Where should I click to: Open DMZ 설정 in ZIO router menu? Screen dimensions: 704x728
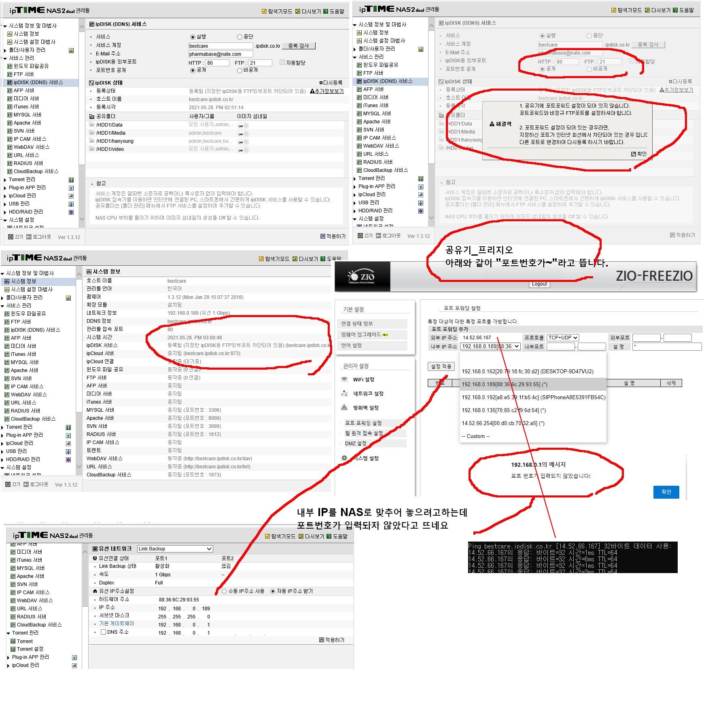point(356,443)
